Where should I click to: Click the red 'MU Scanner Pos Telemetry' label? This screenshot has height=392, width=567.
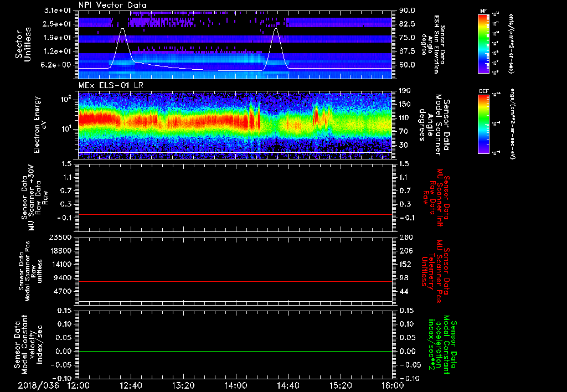(x=436, y=271)
